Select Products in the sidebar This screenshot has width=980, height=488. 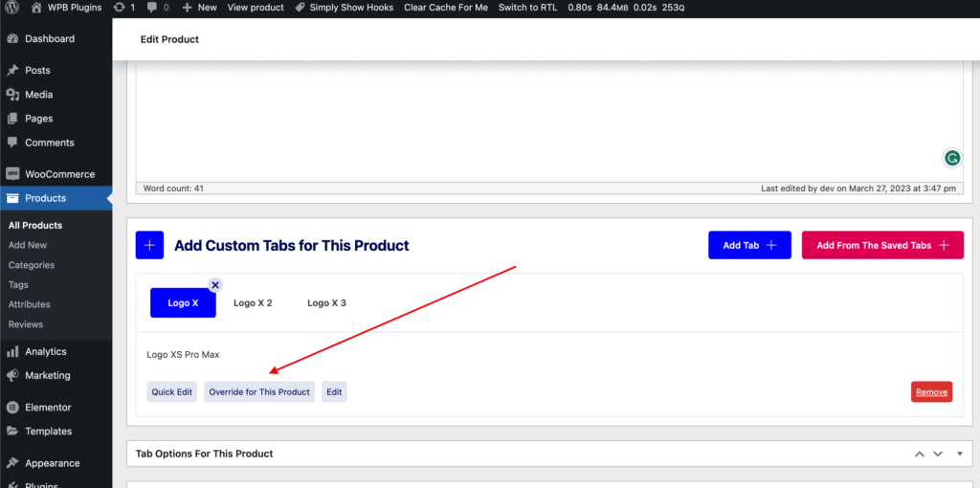coord(56,198)
